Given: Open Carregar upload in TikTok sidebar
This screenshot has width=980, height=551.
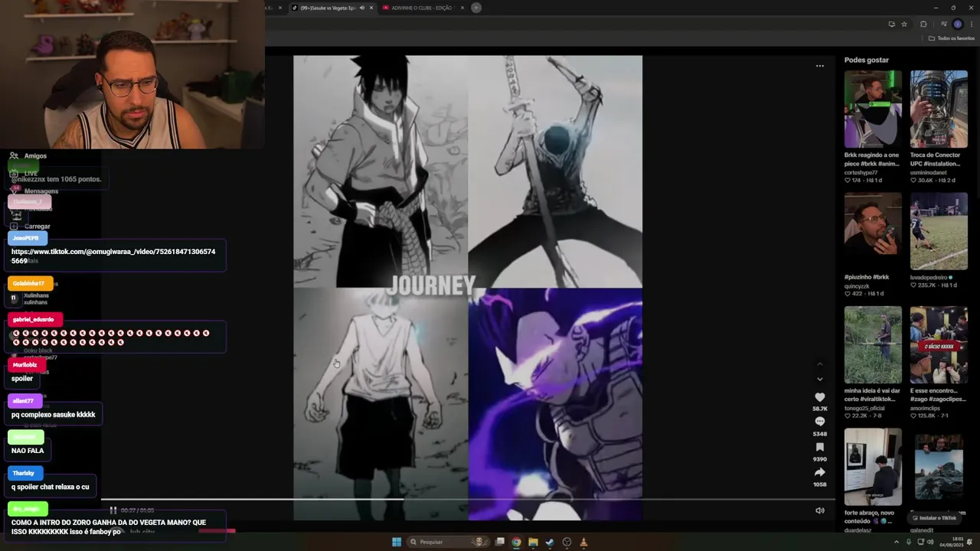Looking at the screenshot, I should pos(30,227).
